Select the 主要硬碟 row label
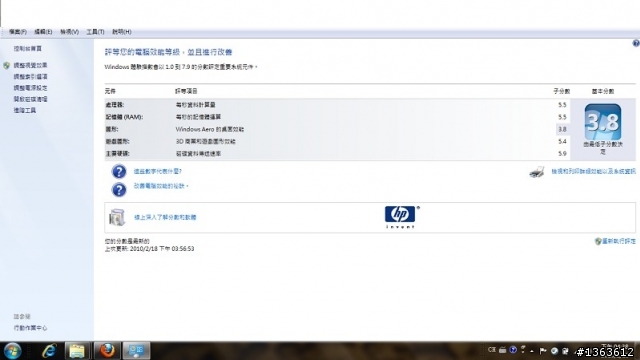 [x=117, y=154]
